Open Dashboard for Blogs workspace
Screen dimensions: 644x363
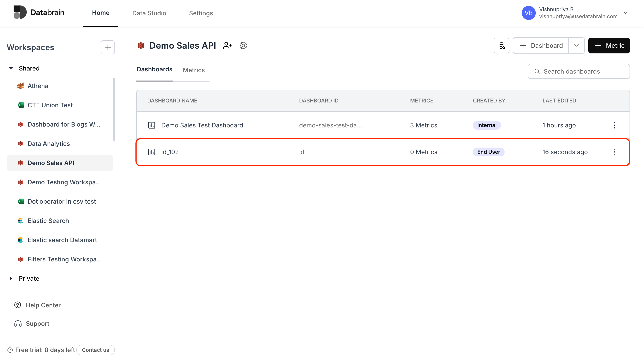point(64,124)
